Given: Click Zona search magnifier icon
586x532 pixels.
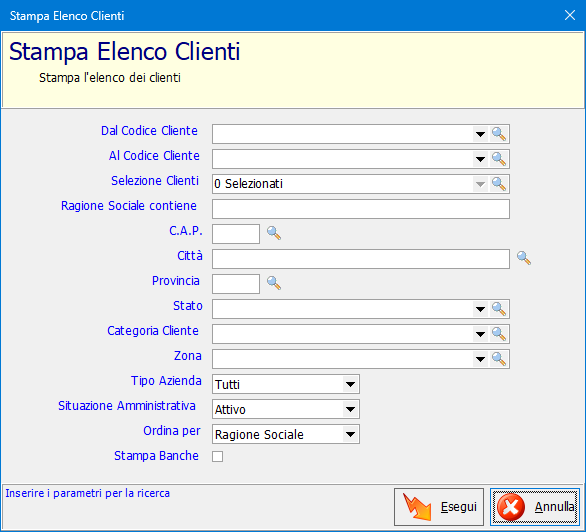Looking at the screenshot, I should 499,359.
